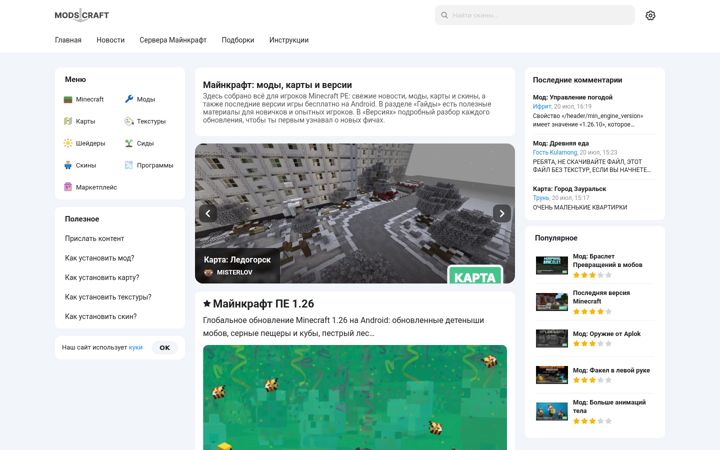Click the Маркетплейс icon
This screenshot has width=720, height=450.
(68, 187)
